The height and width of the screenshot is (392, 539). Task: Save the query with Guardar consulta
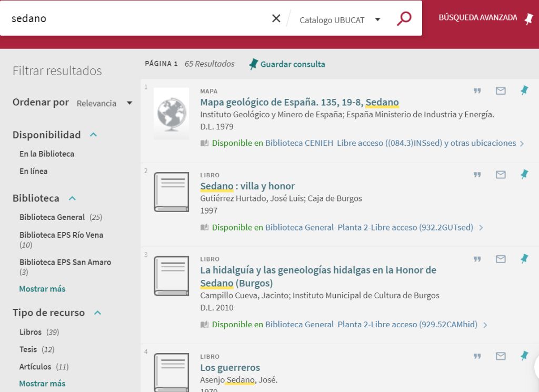pos(293,64)
